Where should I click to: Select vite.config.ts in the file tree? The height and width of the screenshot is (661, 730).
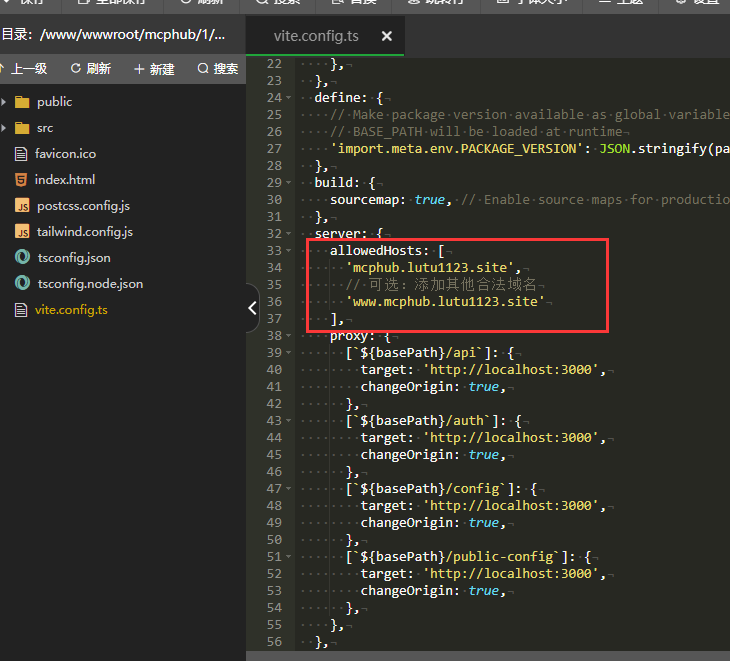coord(71,310)
